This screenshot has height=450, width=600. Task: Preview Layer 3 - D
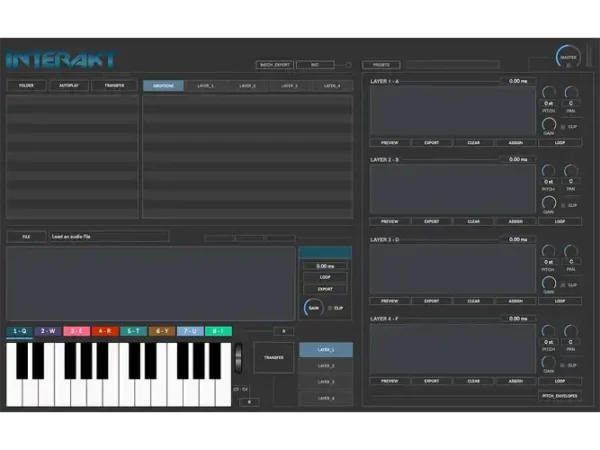[x=390, y=301]
